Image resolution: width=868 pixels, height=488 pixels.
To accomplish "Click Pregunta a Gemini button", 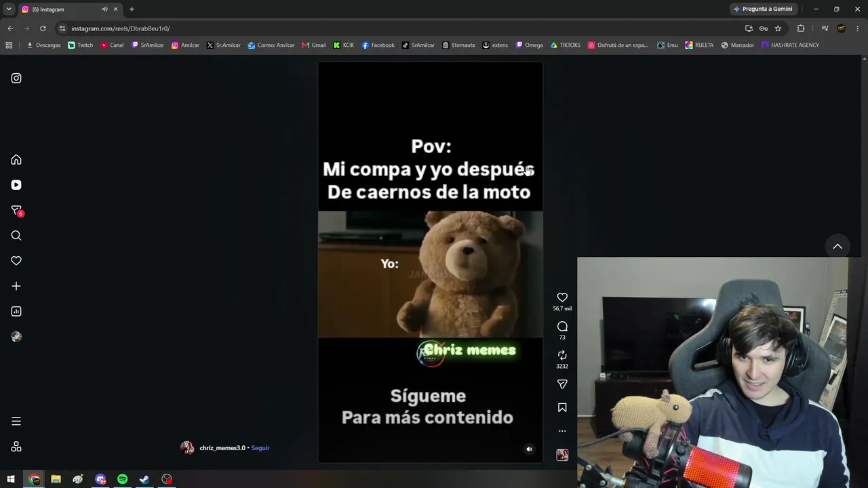I will pos(763,9).
